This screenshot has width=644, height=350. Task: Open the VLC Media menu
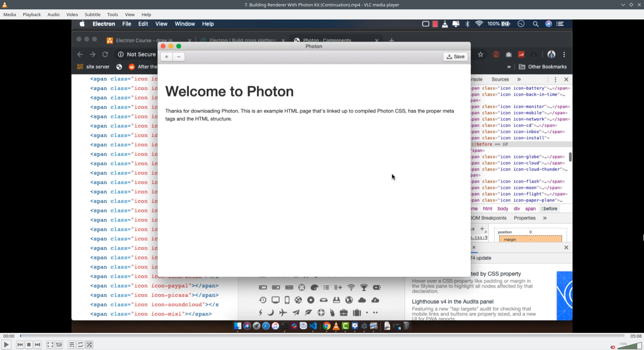click(10, 14)
